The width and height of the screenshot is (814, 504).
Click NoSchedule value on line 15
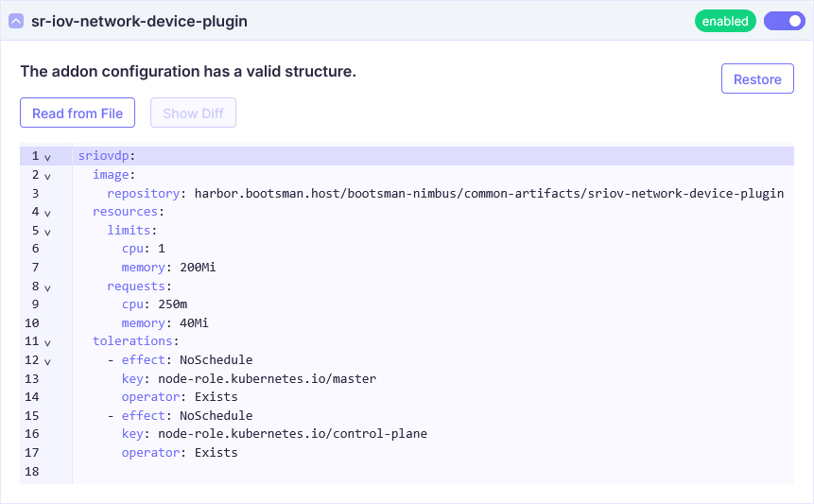point(216,415)
